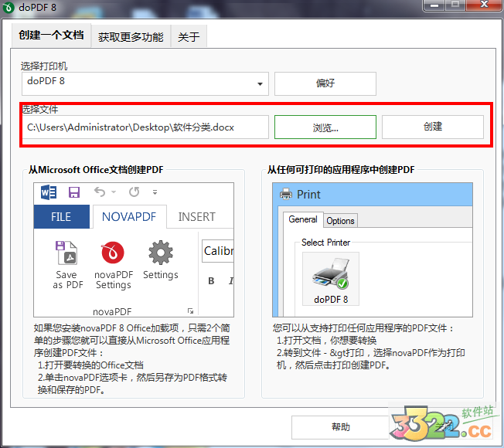Click the quick access customize arrow icon
Image resolution: width=504 pixels, height=448 pixels.
click(155, 192)
